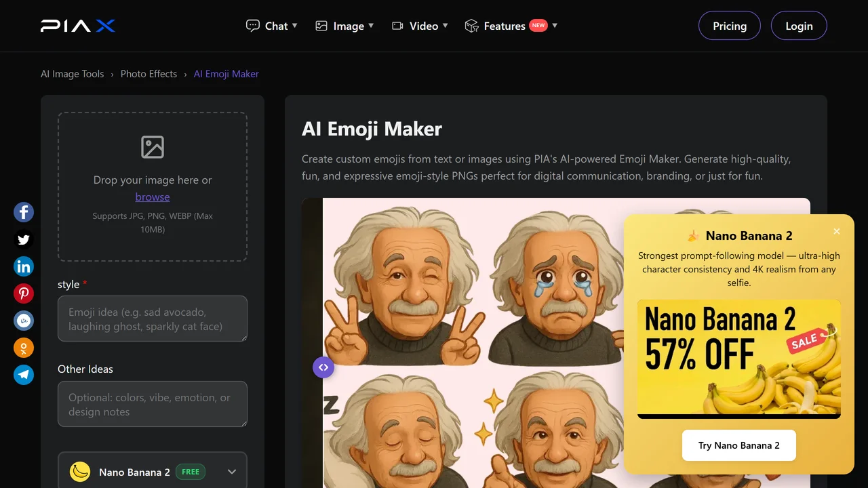Share the page on Twitter

[x=24, y=239]
